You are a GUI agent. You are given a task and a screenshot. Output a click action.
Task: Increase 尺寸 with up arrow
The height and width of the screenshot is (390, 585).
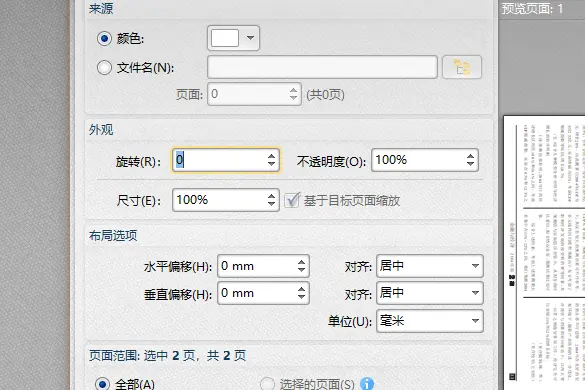pyautogui.click(x=272, y=196)
